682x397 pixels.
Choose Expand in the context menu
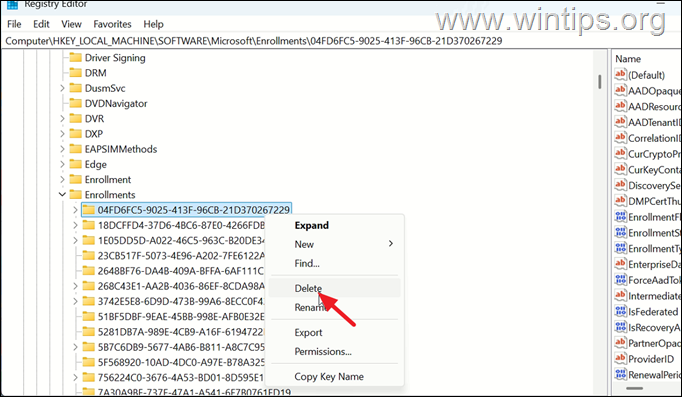(x=334, y=225)
